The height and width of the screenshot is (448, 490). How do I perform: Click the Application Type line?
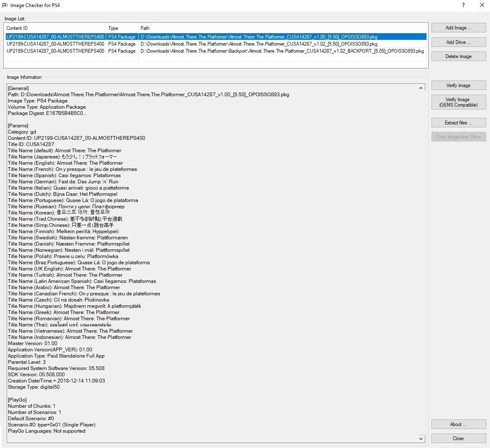(56, 356)
